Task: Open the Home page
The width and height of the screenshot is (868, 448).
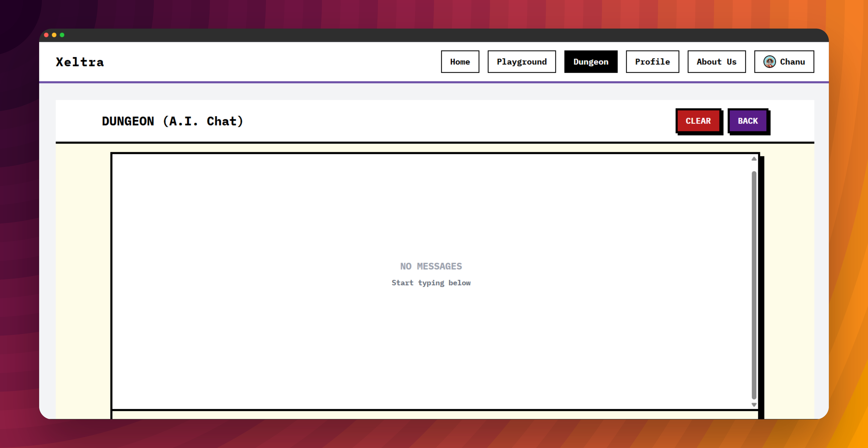Action: tap(460, 62)
